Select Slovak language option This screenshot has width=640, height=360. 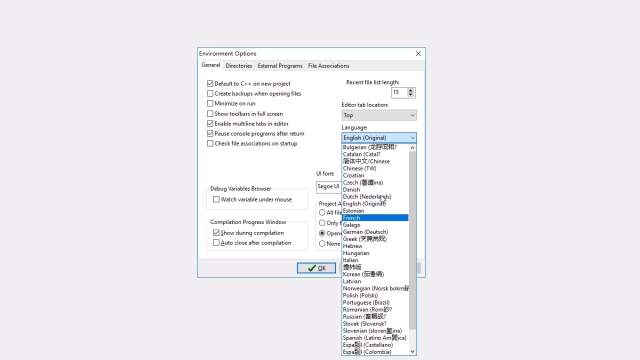click(375, 324)
